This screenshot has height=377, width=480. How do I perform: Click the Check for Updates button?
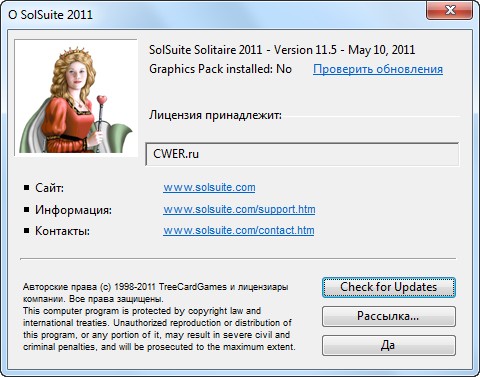tap(389, 287)
